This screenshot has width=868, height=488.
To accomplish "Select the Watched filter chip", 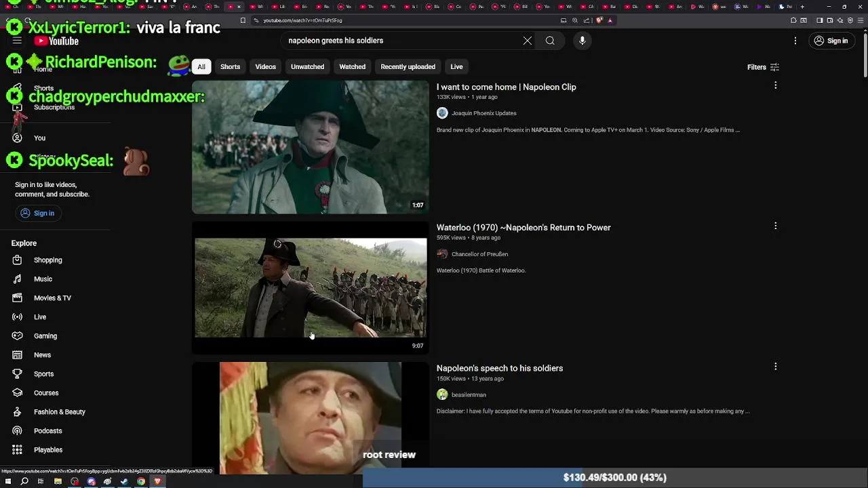I will pos(352,66).
